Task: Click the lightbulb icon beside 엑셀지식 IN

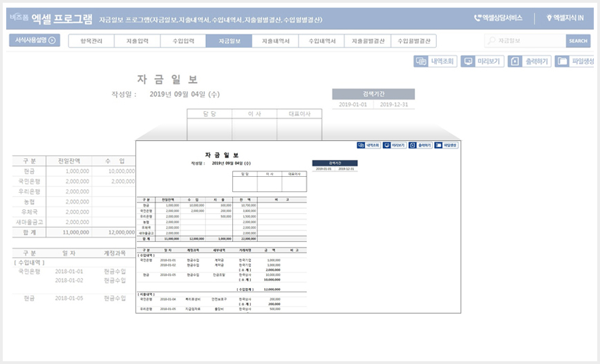Action: coord(549,17)
